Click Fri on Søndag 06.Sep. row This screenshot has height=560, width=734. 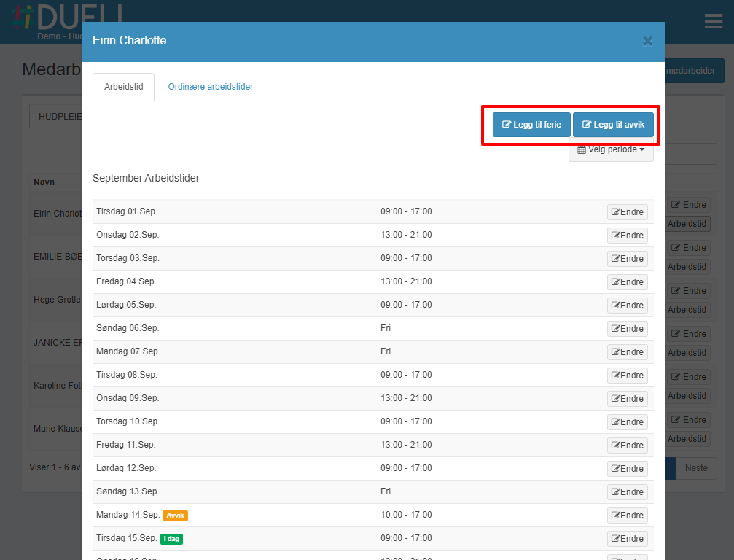[386, 328]
